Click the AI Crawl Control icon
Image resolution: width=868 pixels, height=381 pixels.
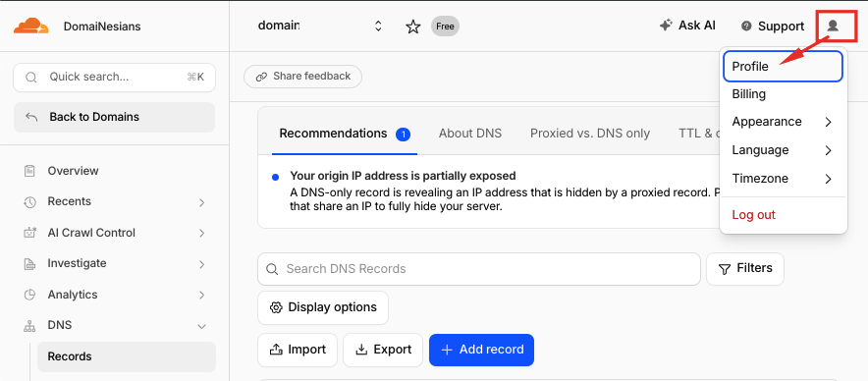[29, 233]
